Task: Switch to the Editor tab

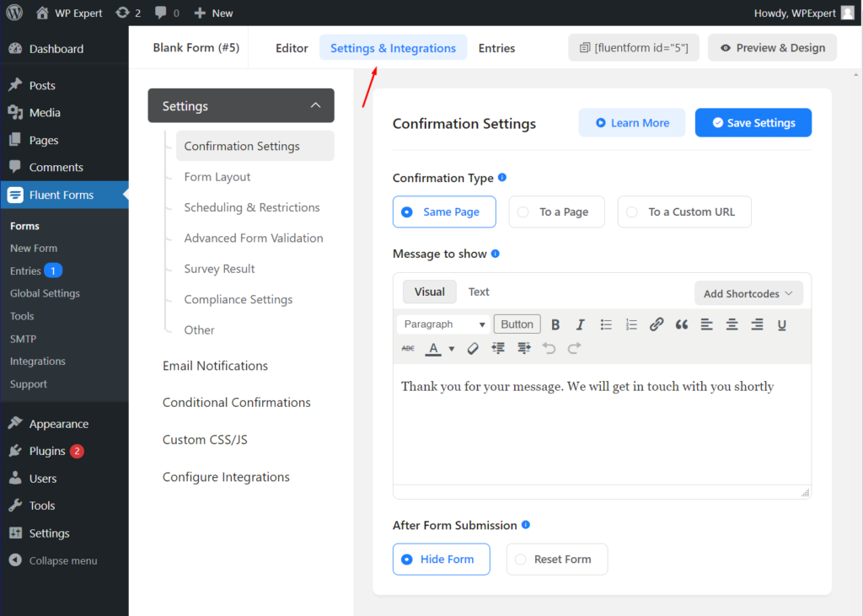Action: 292,48
